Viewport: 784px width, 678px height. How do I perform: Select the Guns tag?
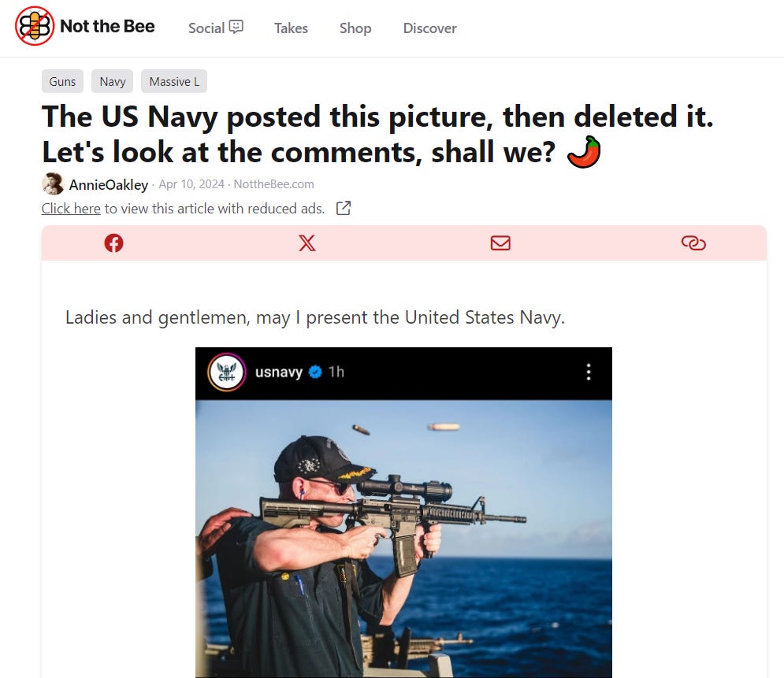click(62, 81)
